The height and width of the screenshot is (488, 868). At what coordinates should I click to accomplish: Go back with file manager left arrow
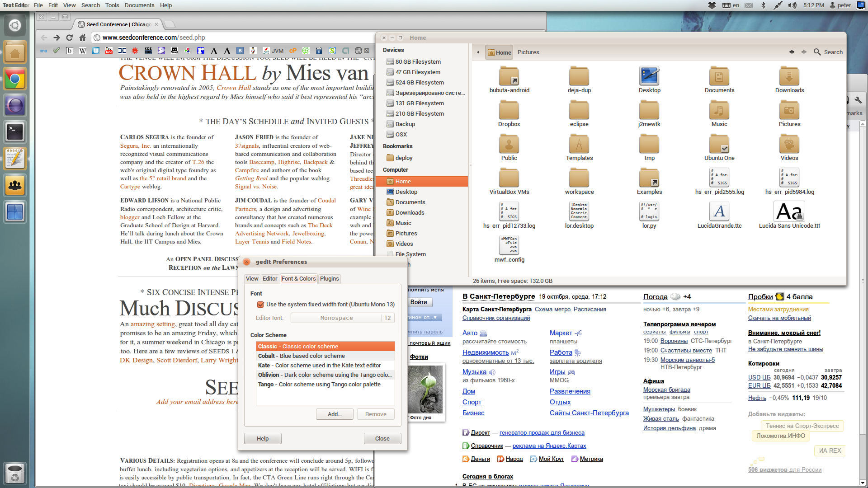tap(792, 52)
